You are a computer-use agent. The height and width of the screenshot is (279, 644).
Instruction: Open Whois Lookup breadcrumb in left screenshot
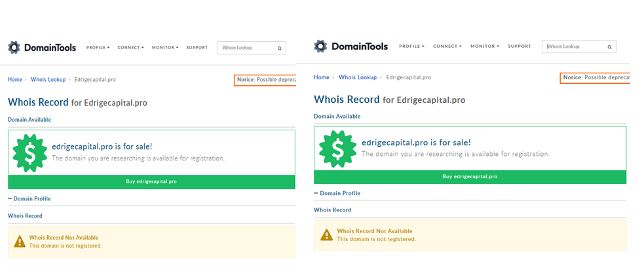pos(48,80)
